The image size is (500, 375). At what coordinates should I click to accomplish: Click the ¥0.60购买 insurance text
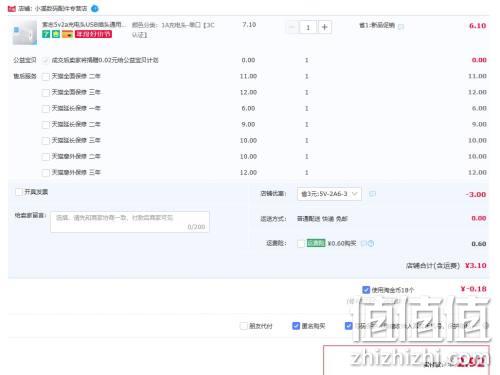[342, 243]
